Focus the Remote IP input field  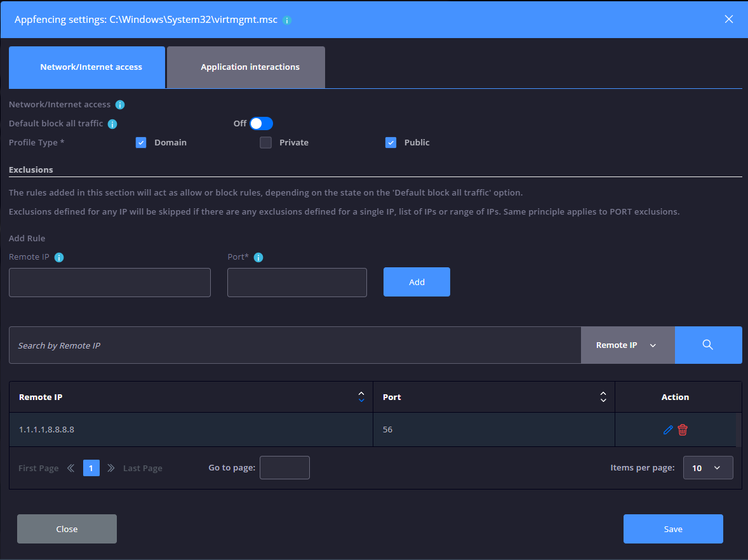(110, 283)
